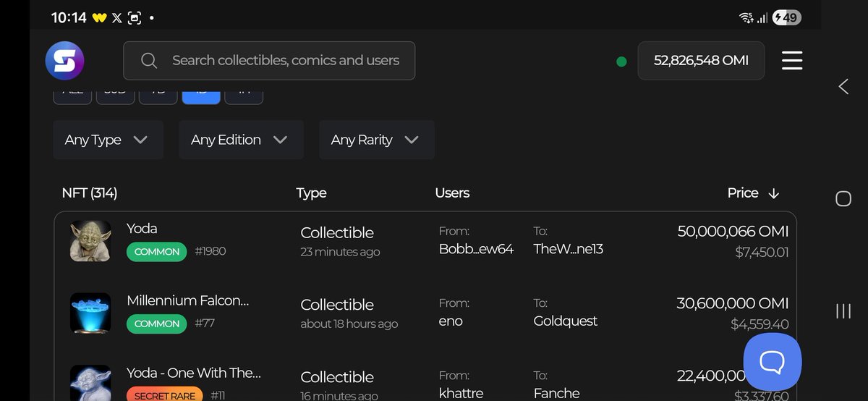Open the VeVe S logo home

point(65,61)
